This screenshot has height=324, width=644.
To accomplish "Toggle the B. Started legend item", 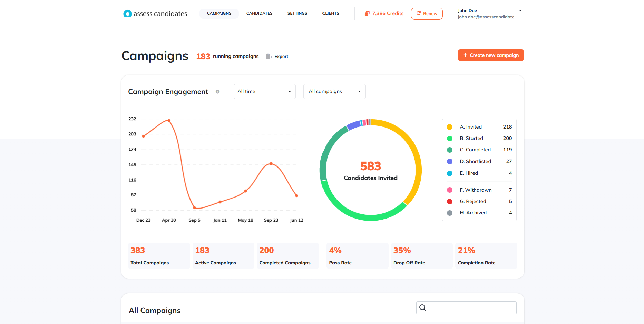I will tap(471, 138).
